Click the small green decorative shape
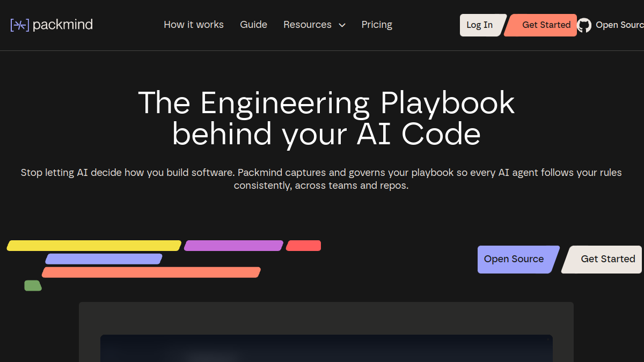The height and width of the screenshot is (362, 644). click(x=33, y=286)
